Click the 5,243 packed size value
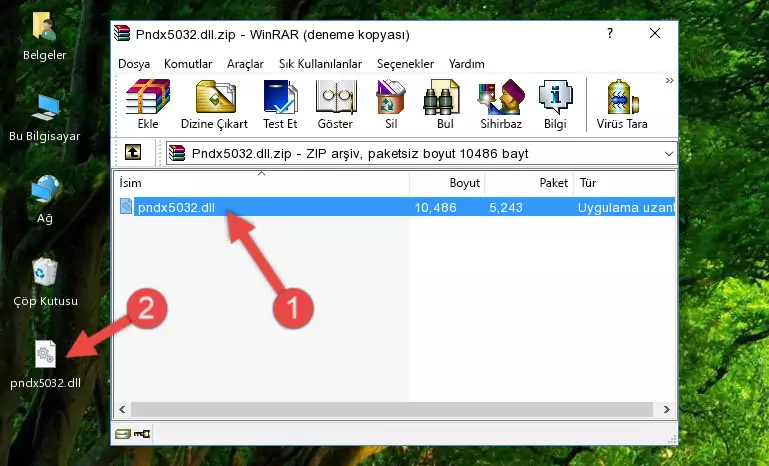 click(x=506, y=207)
